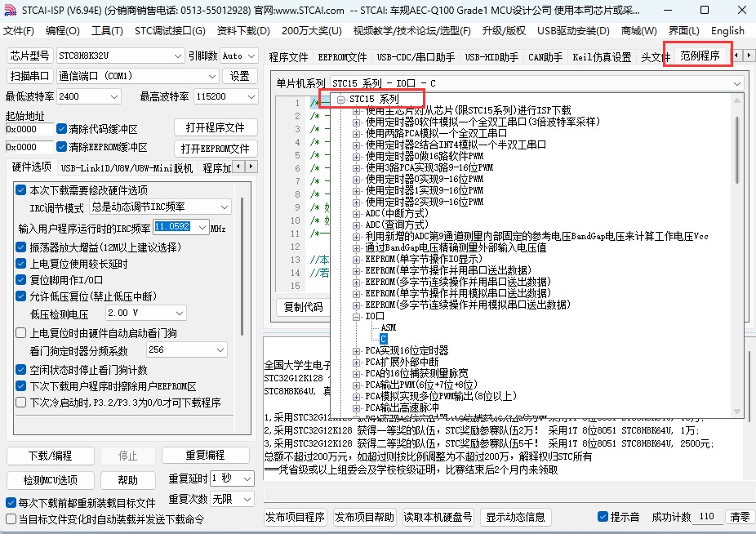
Task: Collapse the 单片机系列 combo box arrow
Action: 736,83
